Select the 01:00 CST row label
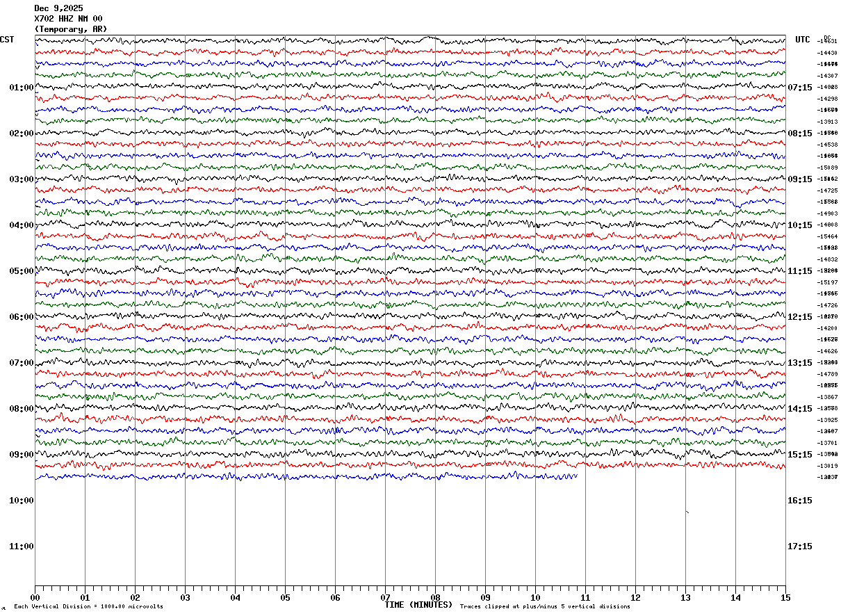The width and height of the screenshot is (841, 616). 22,88
